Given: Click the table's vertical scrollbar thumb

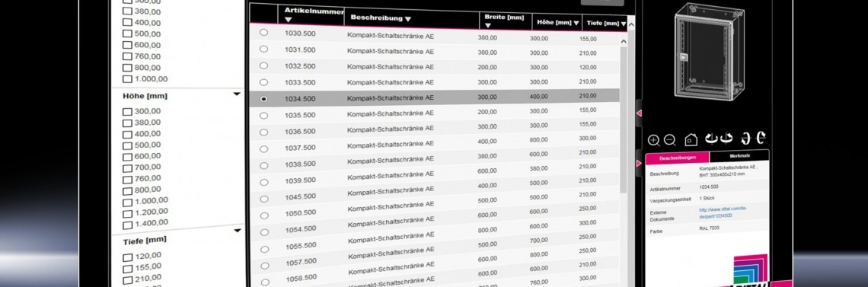Looking at the screenshot, I should 624,119.
